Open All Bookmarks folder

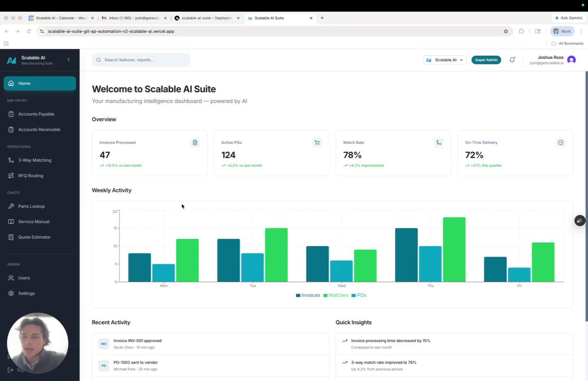click(x=567, y=43)
